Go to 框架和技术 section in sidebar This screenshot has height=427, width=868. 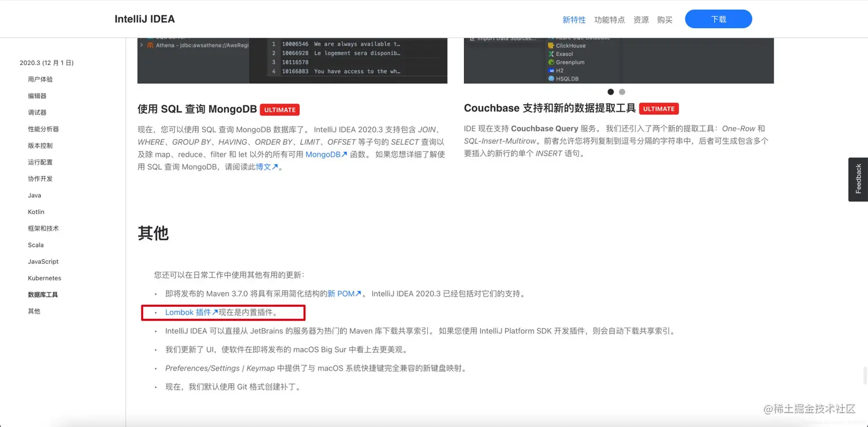pos(44,228)
